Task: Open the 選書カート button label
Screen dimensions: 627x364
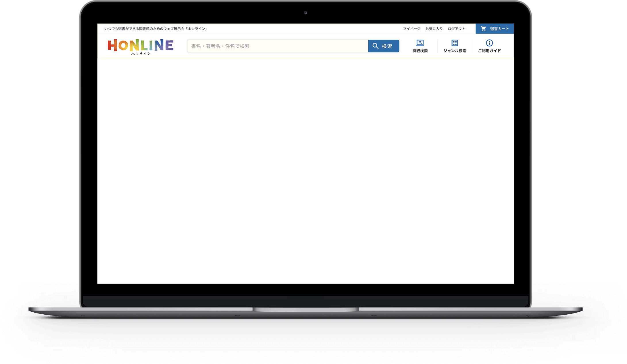Action: pos(499,29)
